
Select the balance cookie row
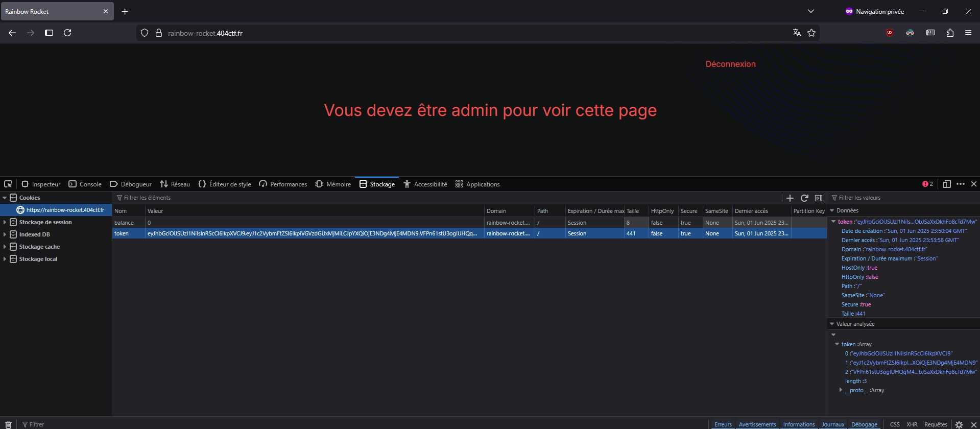pyautogui.click(x=469, y=223)
